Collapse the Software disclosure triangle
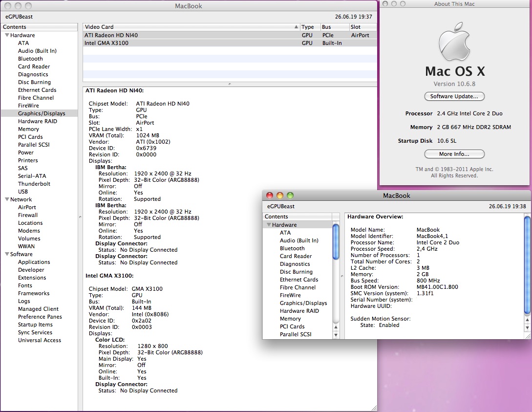The height and width of the screenshot is (412, 532). (7, 254)
